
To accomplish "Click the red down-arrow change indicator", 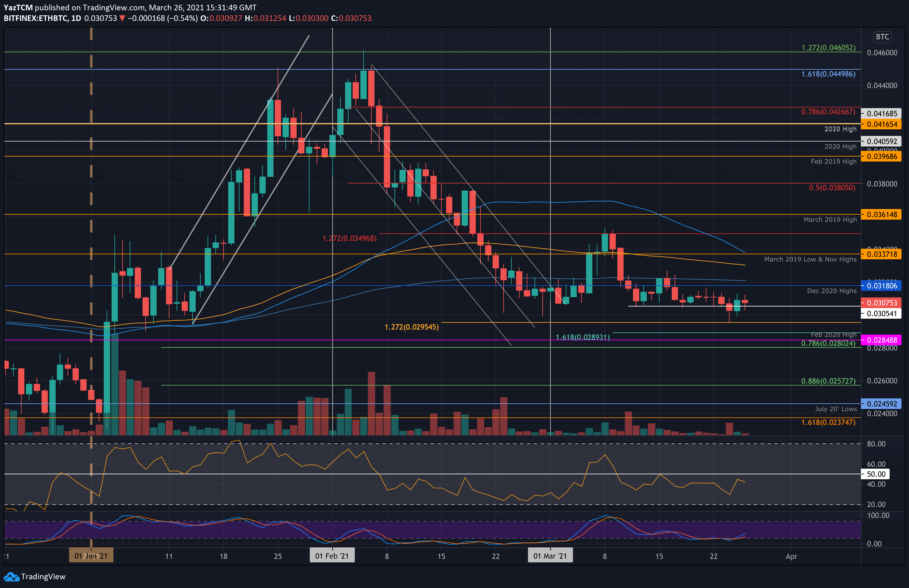I will (122, 18).
